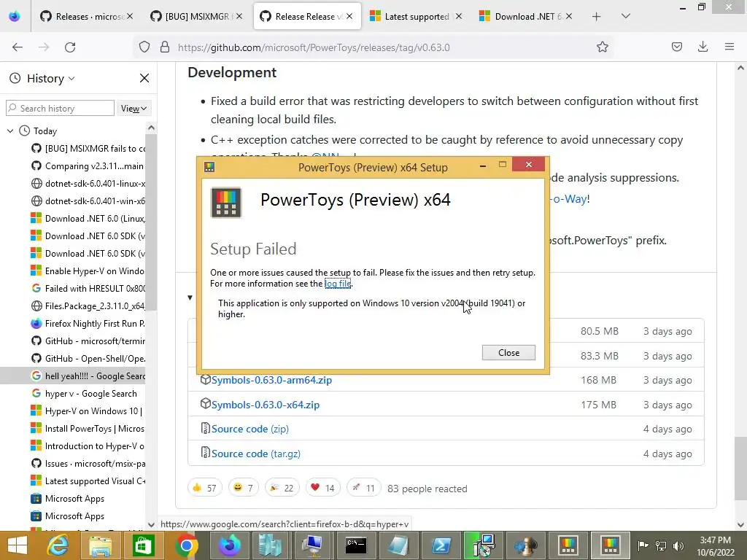Click the PowerToys icon in dialog title bar
747x560 pixels.
[x=209, y=167]
